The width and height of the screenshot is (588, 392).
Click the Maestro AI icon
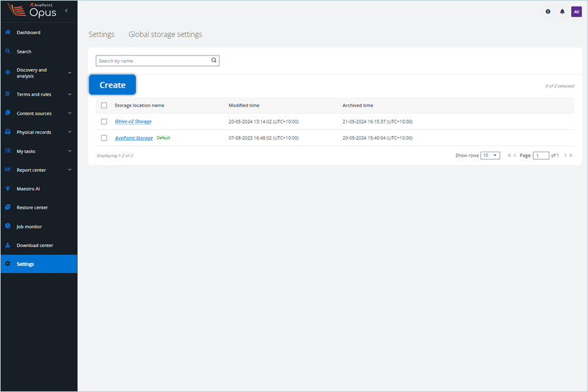point(7,188)
